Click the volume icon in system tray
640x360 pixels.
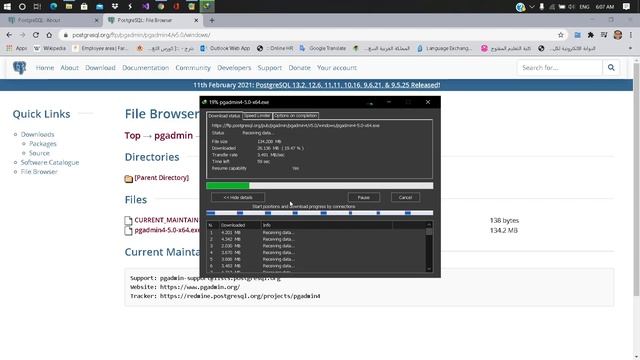click(572, 7)
